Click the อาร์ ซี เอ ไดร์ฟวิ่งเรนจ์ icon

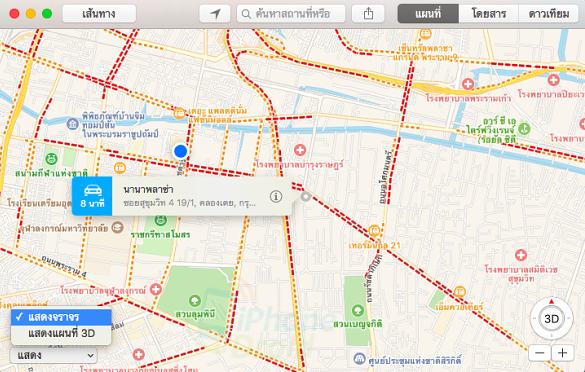[x=524, y=129]
